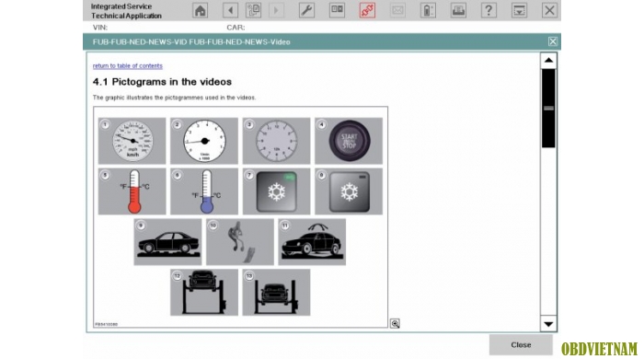Close the application with the toolbar X
The width and height of the screenshot is (644, 359).
point(549,10)
